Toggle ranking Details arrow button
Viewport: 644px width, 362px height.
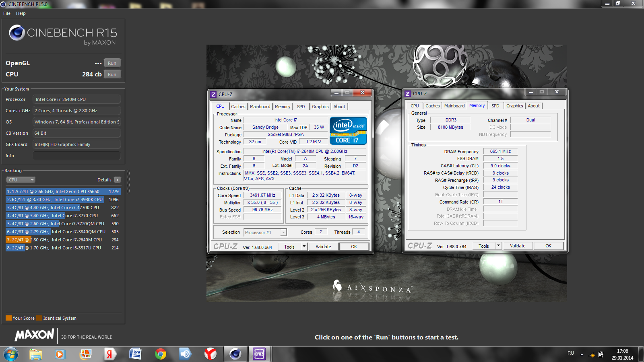[x=117, y=180]
